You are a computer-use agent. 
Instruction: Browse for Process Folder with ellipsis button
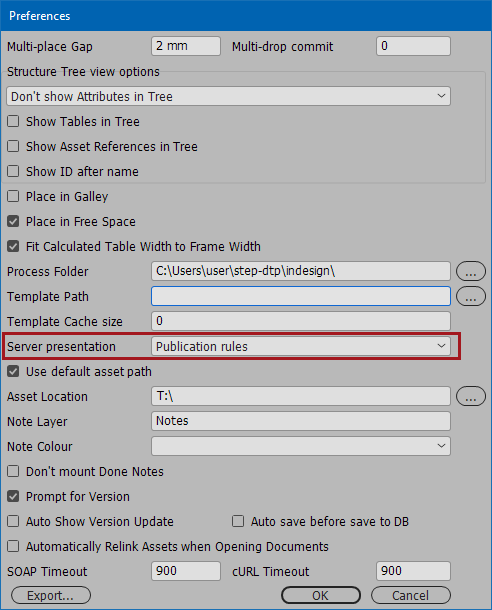[471, 271]
